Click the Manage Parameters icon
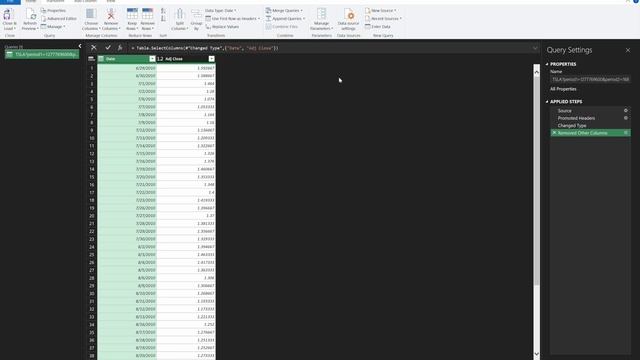The height and width of the screenshot is (360, 640). tap(321, 15)
